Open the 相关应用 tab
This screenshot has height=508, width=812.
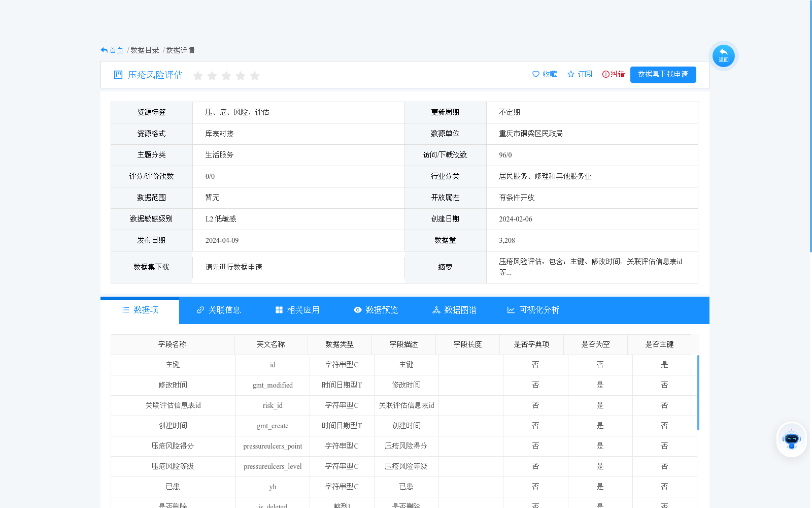tap(297, 310)
